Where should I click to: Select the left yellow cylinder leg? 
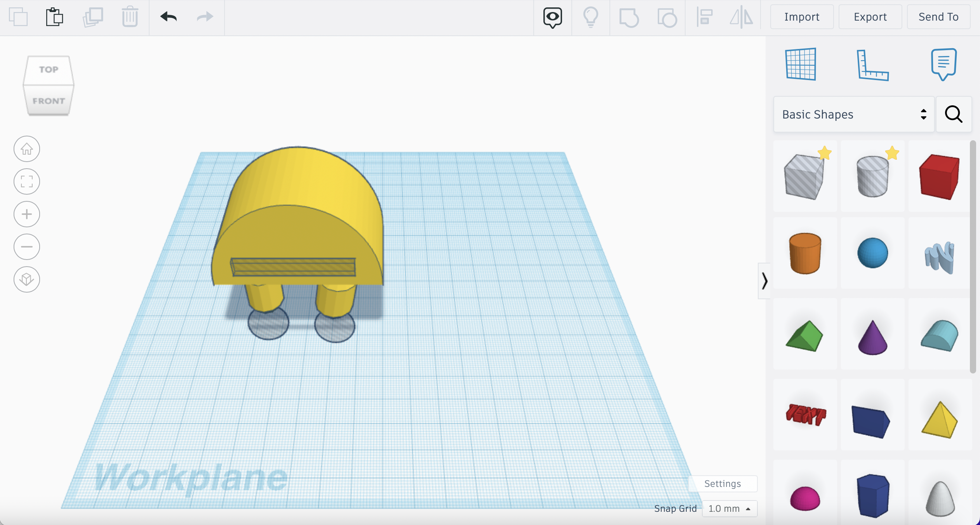tap(265, 298)
